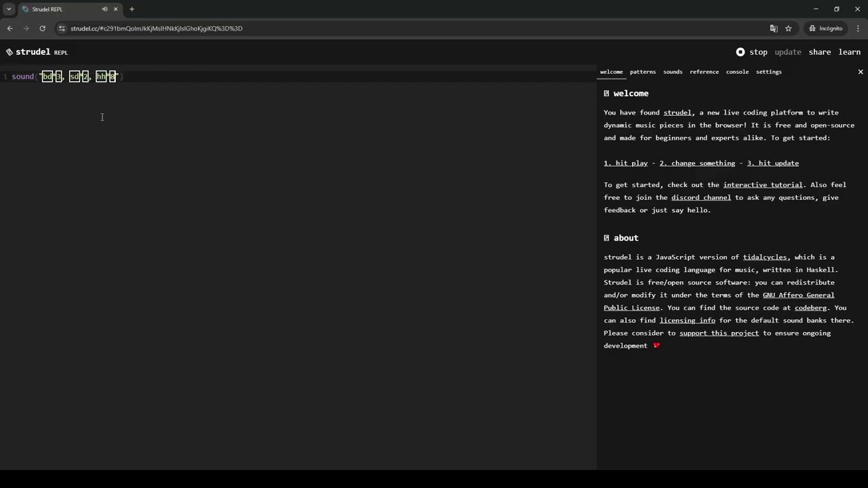868x488 pixels.
Task: Open the codeberg link
Action: pos(810,308)
